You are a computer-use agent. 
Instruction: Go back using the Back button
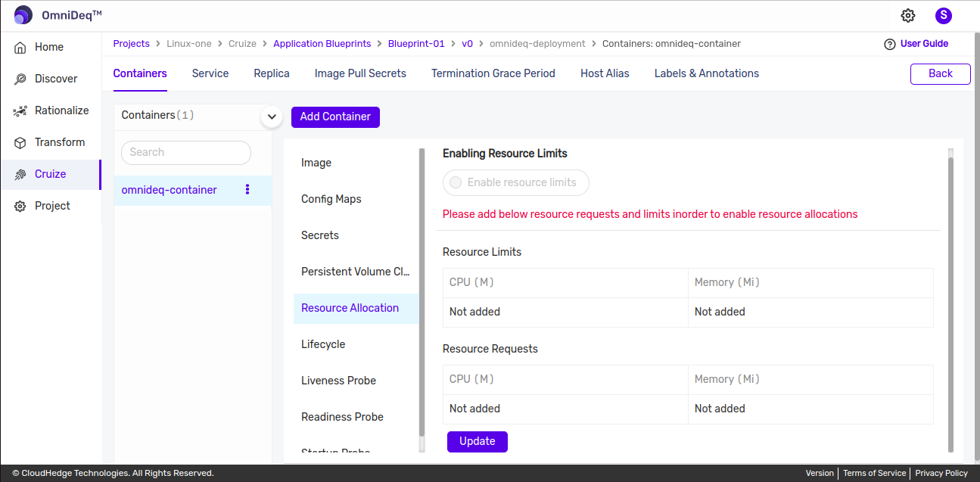940,73
